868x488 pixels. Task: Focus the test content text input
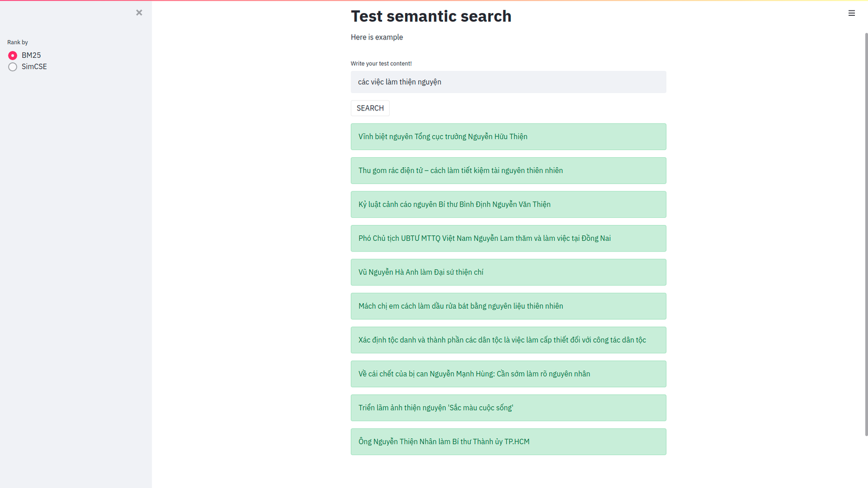[x=508, y=82]
